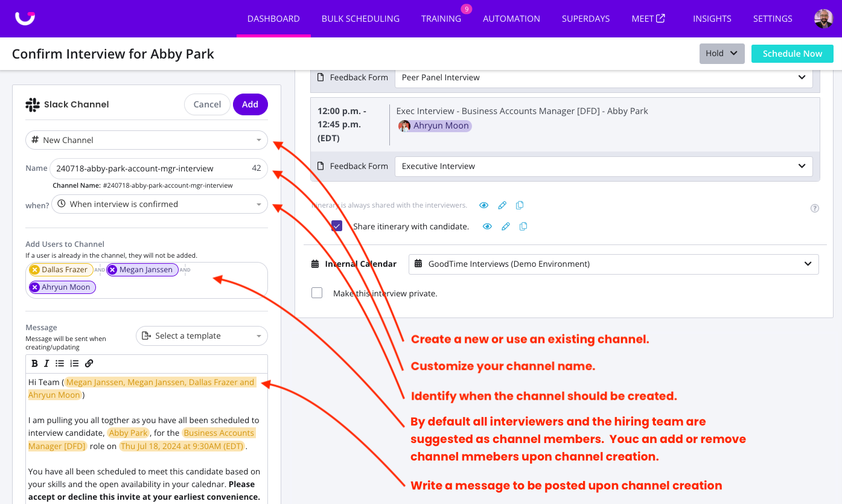Click the Internal Calendar calendar icon
The width and height of the screenshot is (842, 504).
315,264
